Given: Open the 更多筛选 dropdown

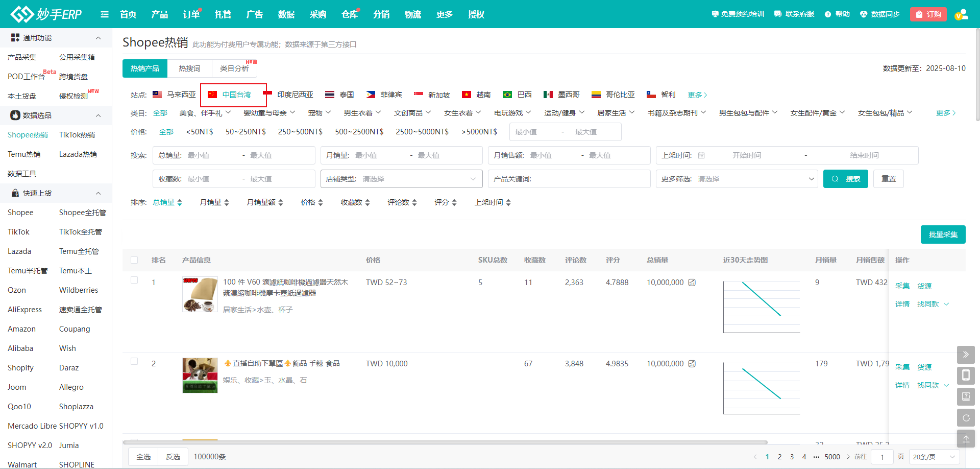Looking at the screenshot, I should (x=737, y=179).
